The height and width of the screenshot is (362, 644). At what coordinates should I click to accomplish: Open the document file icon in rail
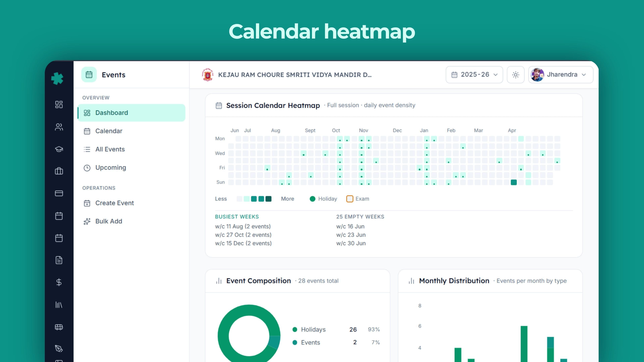coord(59,260)
